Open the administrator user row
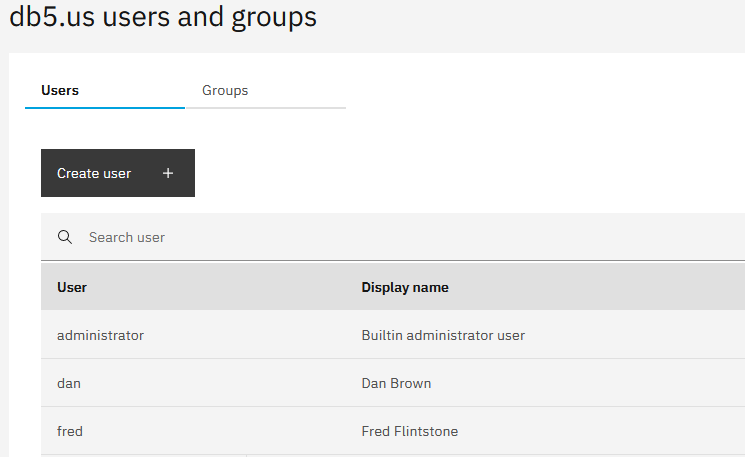The width and height of the screenshot is (745, 457). (x=393, y=335)
